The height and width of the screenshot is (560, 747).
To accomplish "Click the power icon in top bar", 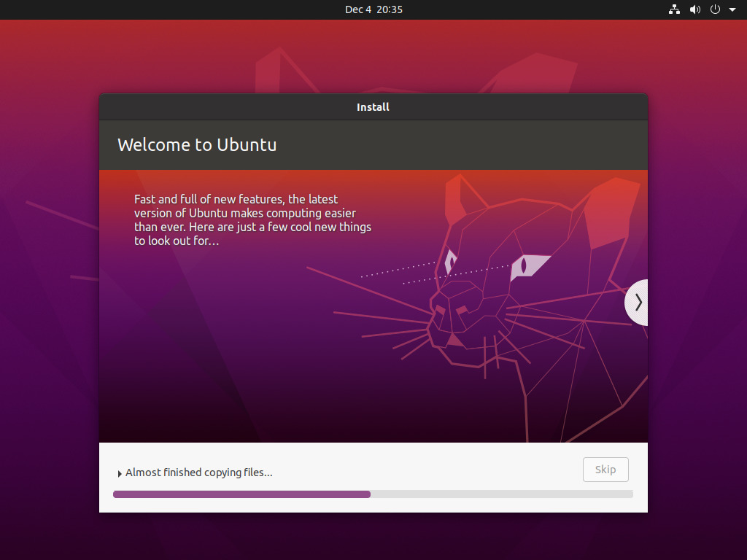I will tap(715, 9).
